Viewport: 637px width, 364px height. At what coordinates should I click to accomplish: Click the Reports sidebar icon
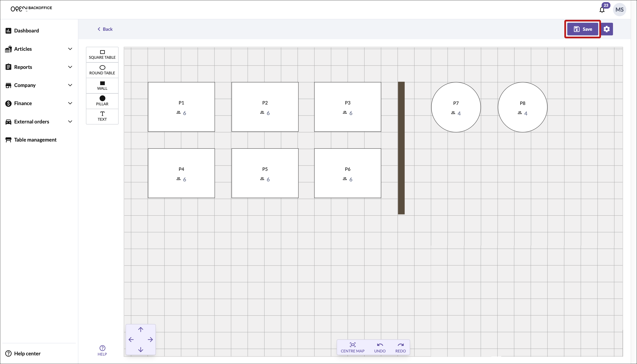point(8,67)
